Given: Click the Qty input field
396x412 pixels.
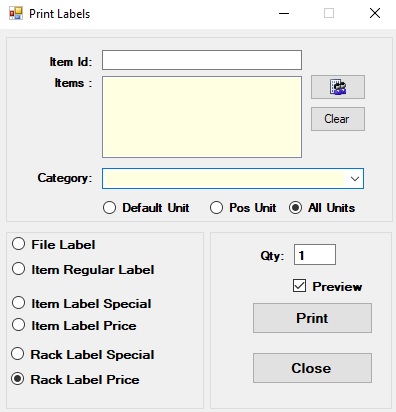Looking at the screenshot, I should point(315,255).
